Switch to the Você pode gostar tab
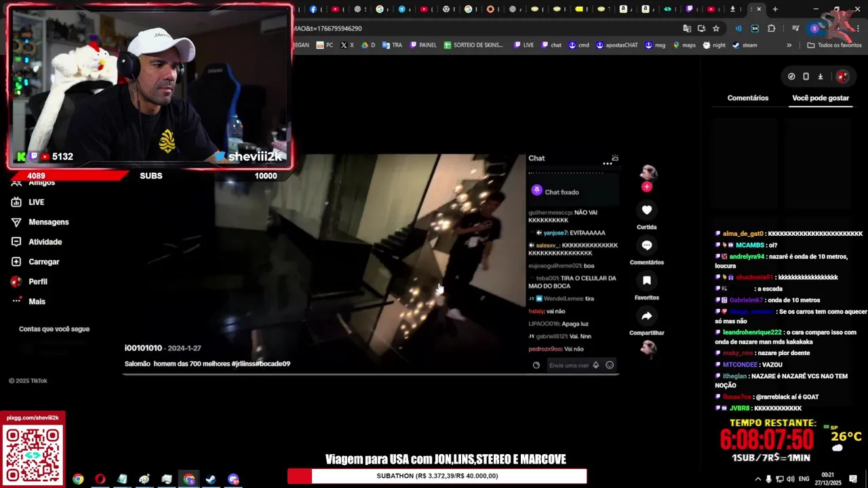This screenshot has width=868, height=488. [x=821, y=98]
